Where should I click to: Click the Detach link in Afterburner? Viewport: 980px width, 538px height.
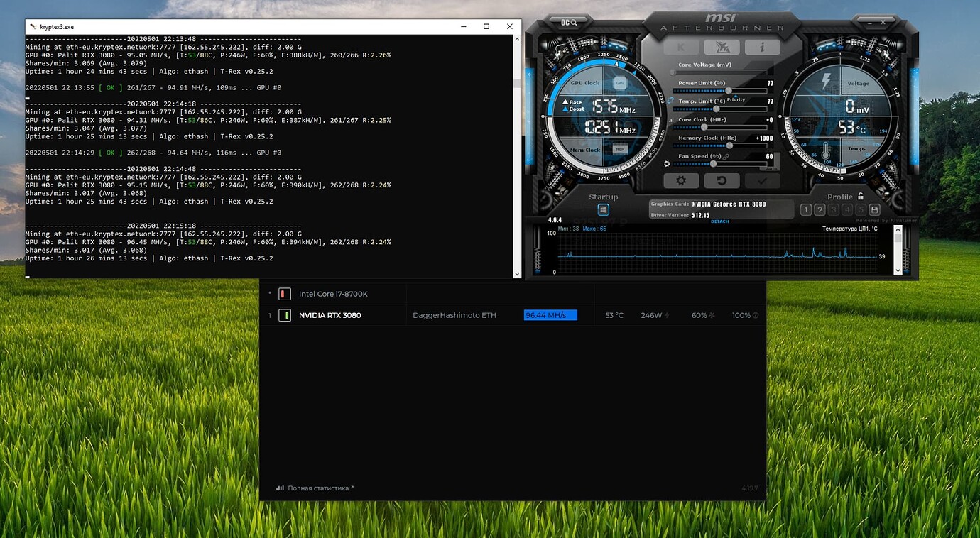point(720,221)
